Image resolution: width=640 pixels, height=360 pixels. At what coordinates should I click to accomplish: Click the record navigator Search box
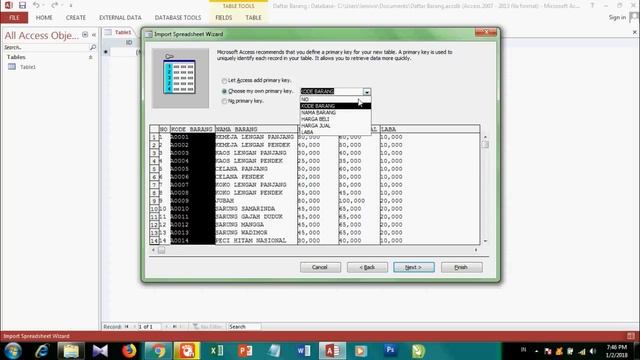pos(244,327)
